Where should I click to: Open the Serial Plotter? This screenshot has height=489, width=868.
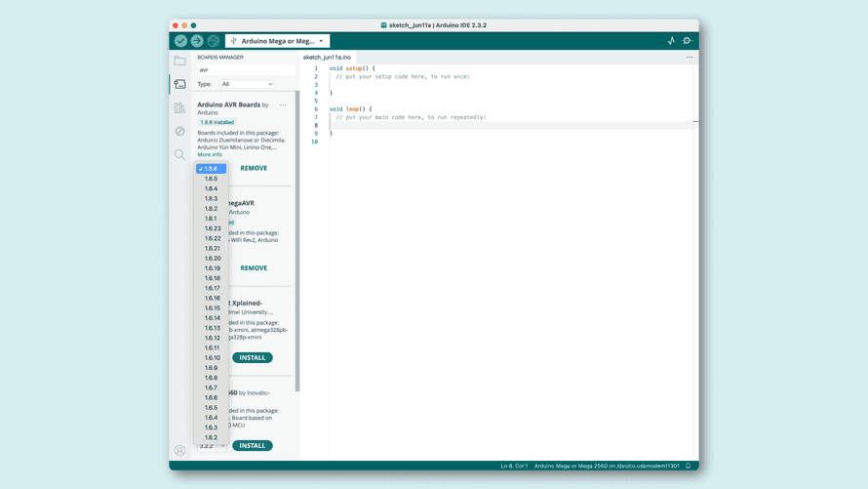(671, 41)
